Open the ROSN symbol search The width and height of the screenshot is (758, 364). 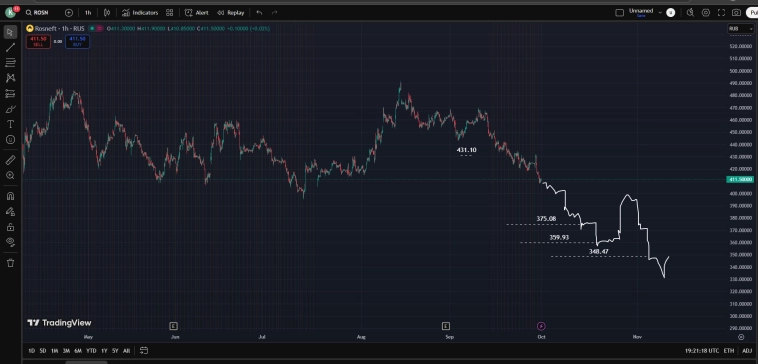(37, 13)
